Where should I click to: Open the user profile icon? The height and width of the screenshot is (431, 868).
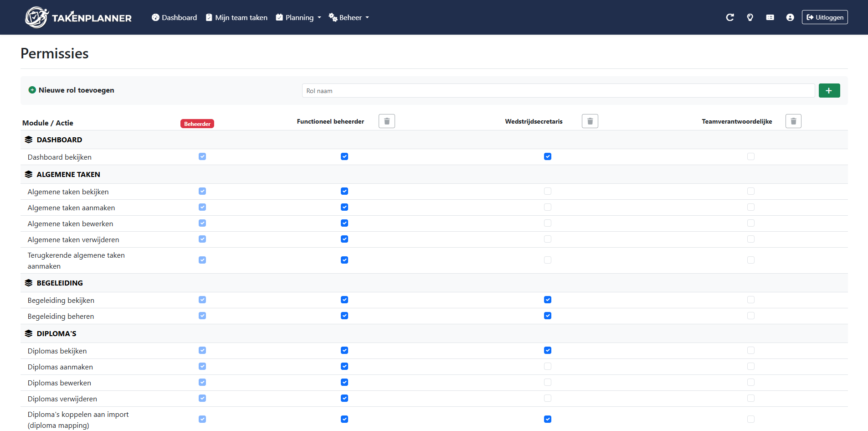point(790,17)
